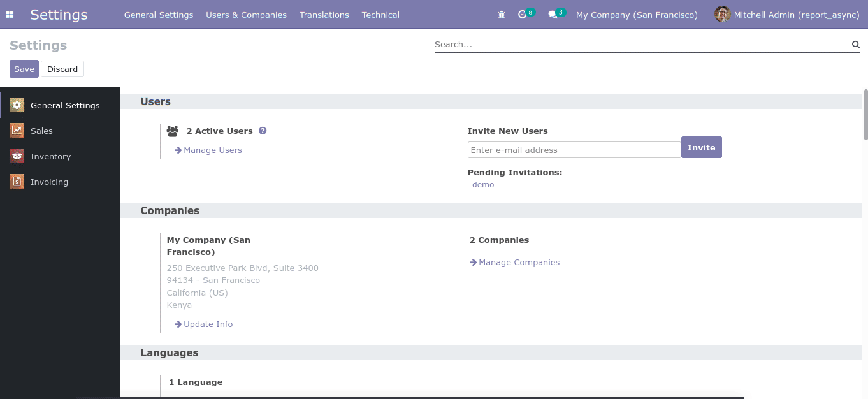Open the activities clock icon

(x=523, y=15)
